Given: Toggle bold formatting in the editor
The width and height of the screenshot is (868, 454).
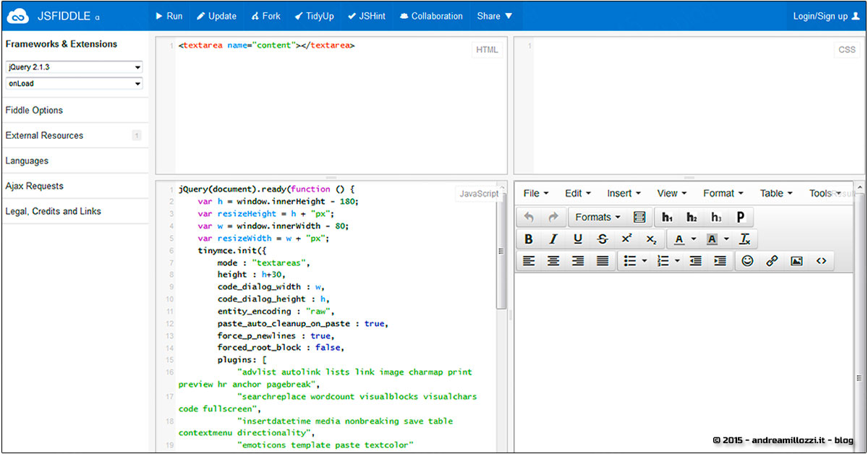Looking at the screenshot, I should pos(528,239).
